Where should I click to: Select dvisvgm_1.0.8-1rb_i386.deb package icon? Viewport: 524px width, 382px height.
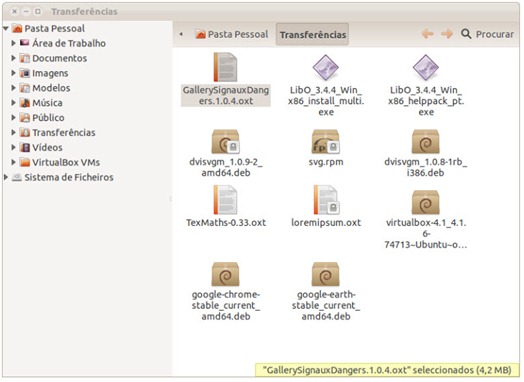[x=425, y=142]
